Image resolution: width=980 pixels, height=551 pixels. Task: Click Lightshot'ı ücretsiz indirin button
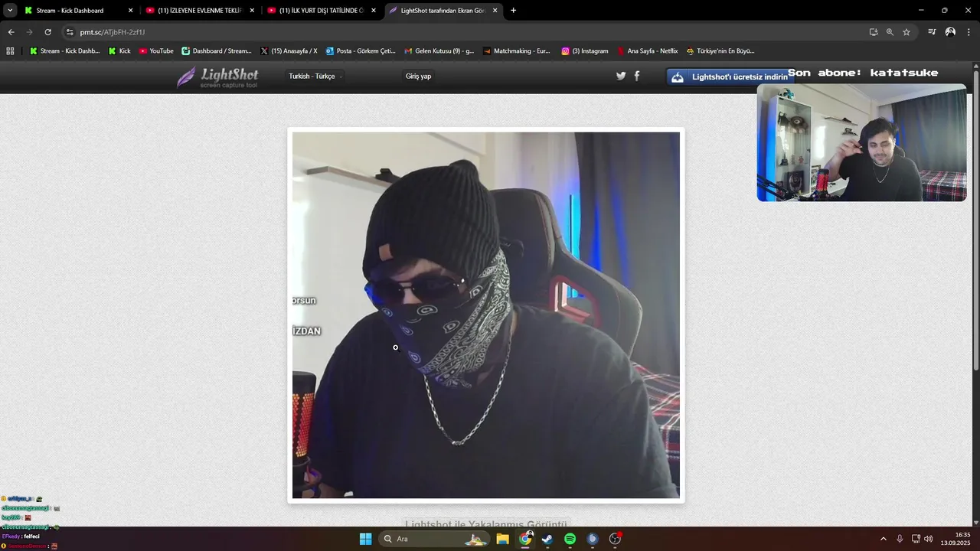tap(730, 77)
